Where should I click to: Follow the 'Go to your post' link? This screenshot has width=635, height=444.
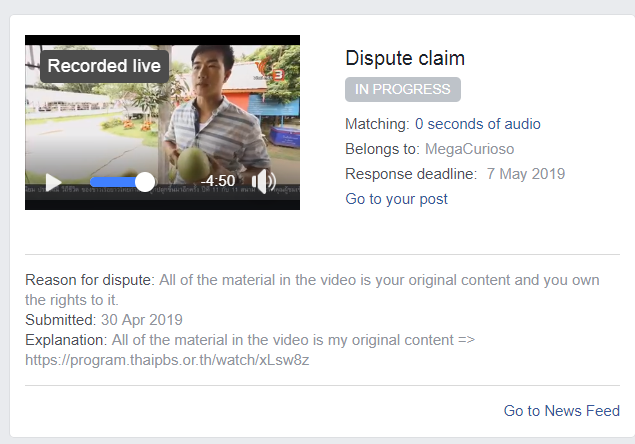click(396, 199)
